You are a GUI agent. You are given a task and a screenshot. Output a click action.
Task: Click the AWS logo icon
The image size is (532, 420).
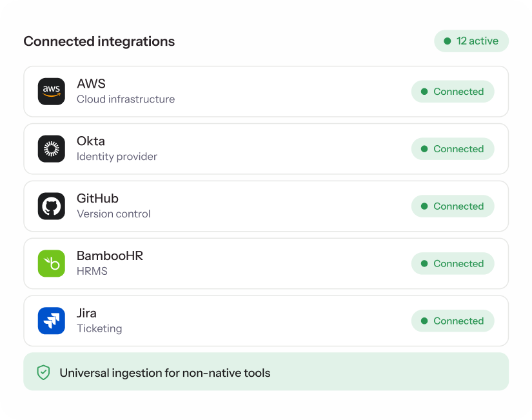coord(51,92)
